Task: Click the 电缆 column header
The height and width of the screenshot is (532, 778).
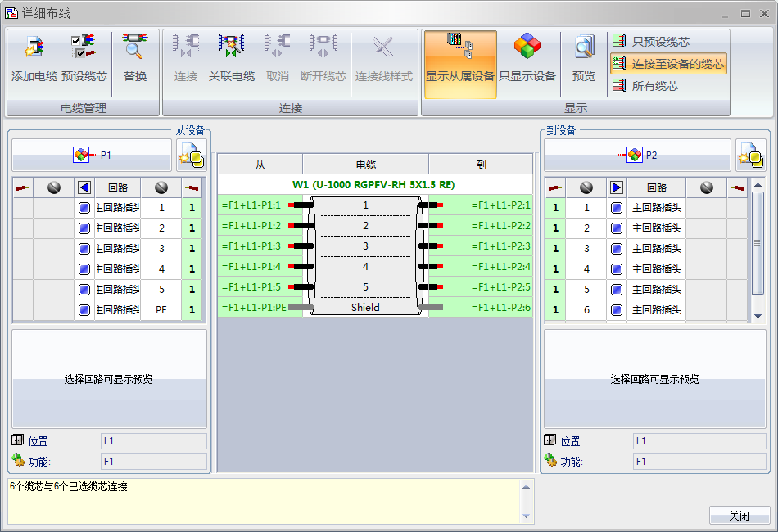Action: pos(365,165)
